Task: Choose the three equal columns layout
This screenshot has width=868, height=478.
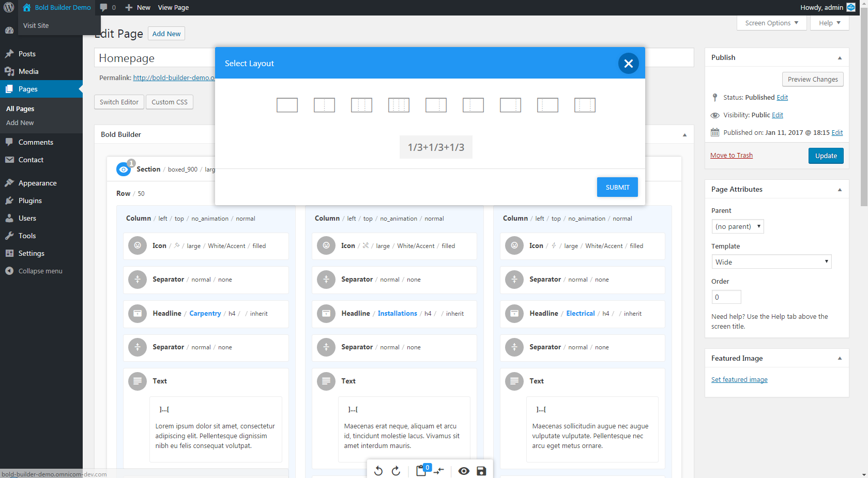Action: pos(361,105)
